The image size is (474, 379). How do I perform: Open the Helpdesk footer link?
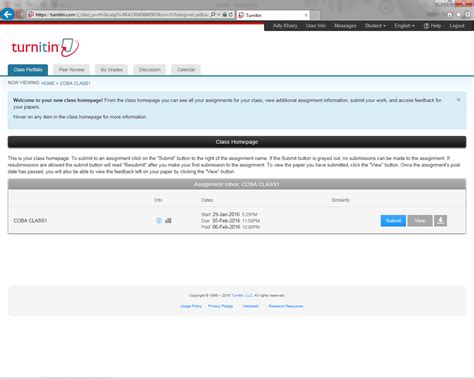coord(250,306)
